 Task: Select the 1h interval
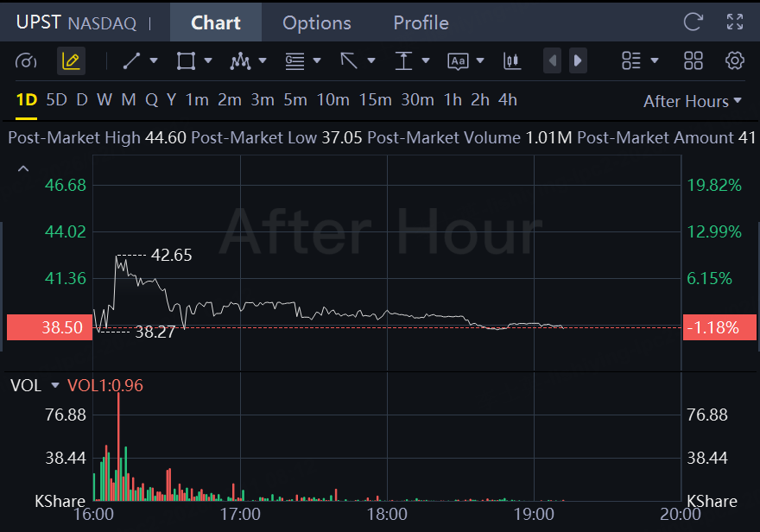453,100
